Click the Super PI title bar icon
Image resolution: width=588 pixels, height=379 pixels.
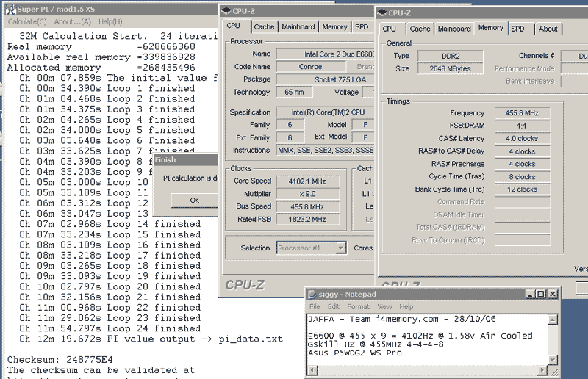[x=9, y=9]
